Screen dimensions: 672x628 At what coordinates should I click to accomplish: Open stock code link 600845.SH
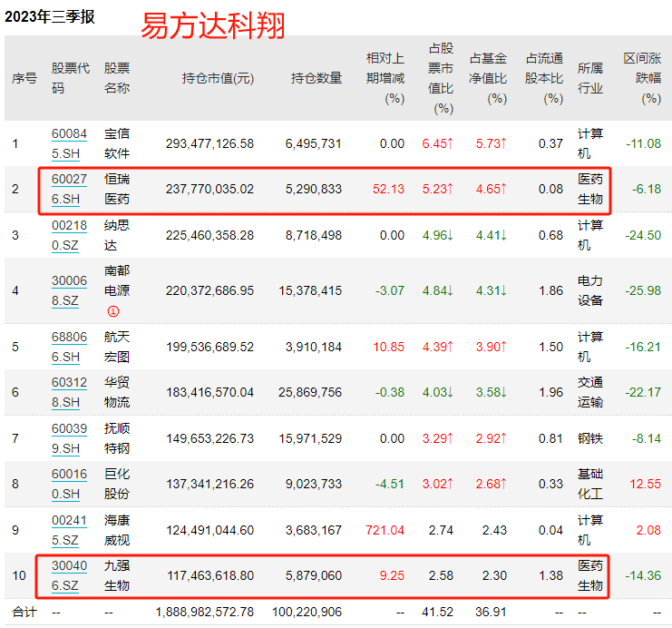[69, 143]
